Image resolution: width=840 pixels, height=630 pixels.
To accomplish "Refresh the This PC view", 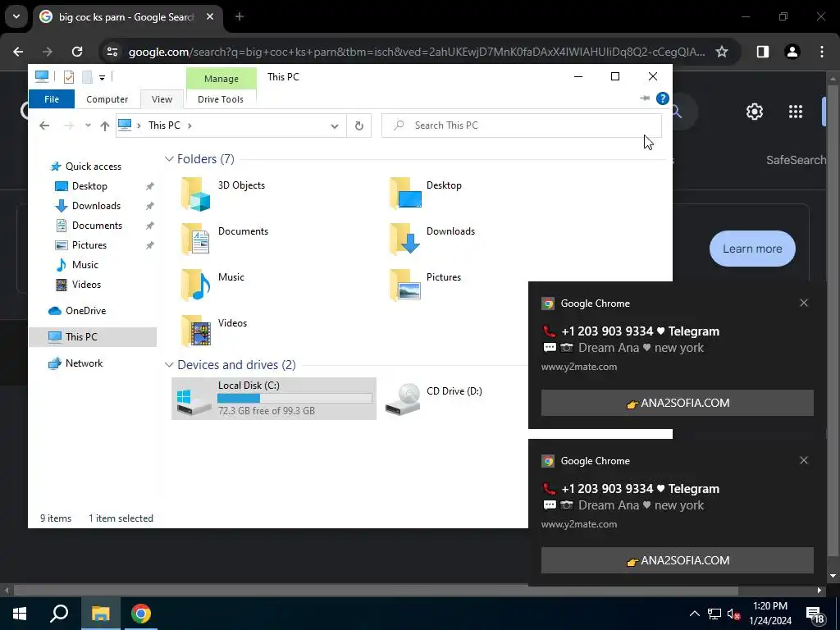I will coord(359,126).
